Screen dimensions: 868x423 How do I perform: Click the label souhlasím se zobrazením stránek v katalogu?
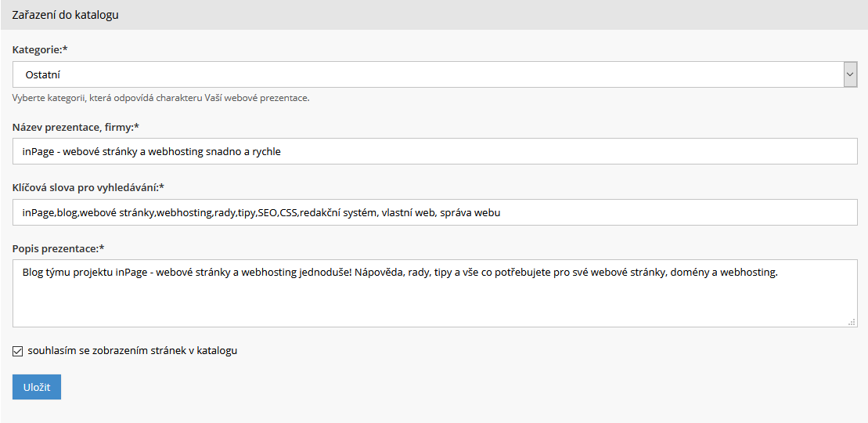click(x=132, y=350)
